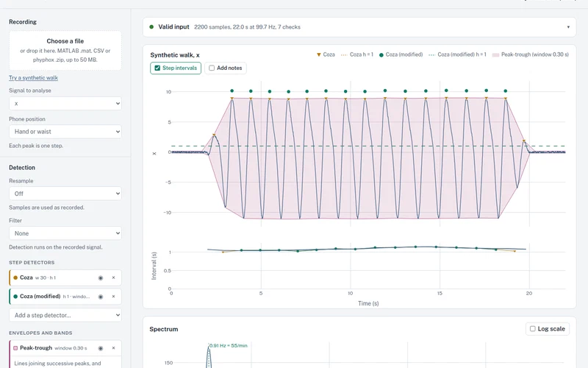Click the Choose a file drop area
Image resolution: width=588 pixels, height=368 pixels.
65,50
